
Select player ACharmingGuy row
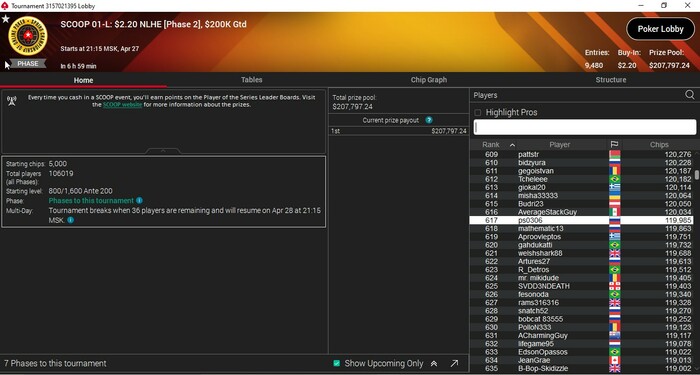(x=581, y=335)
